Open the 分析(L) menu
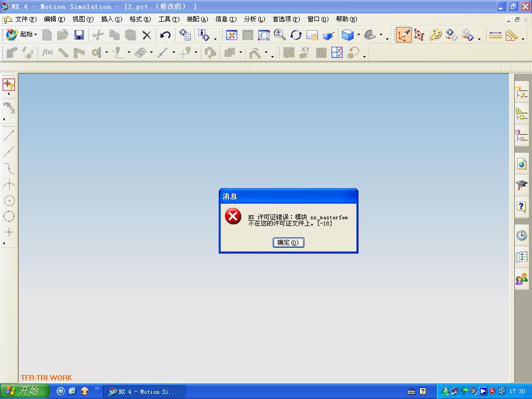The image size is (532, 399). pyautogui.click(x=255, y=19)
